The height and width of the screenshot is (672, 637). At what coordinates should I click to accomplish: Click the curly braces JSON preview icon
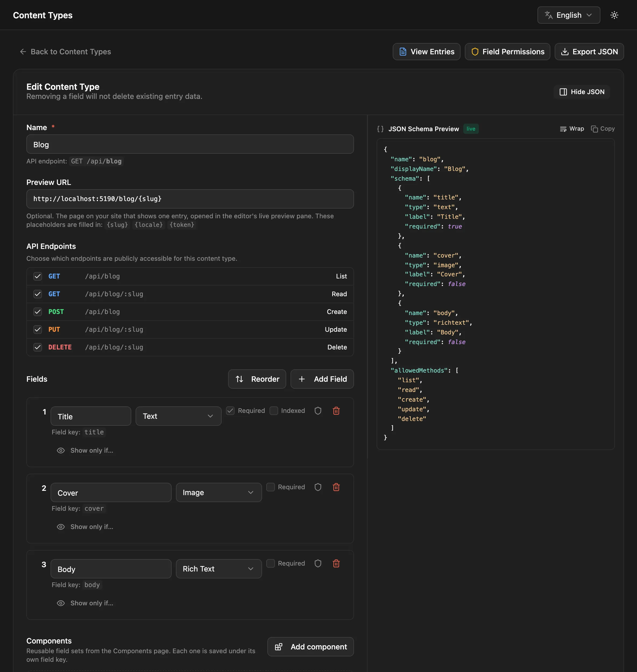pyautogui.click(x=380, y=129)
